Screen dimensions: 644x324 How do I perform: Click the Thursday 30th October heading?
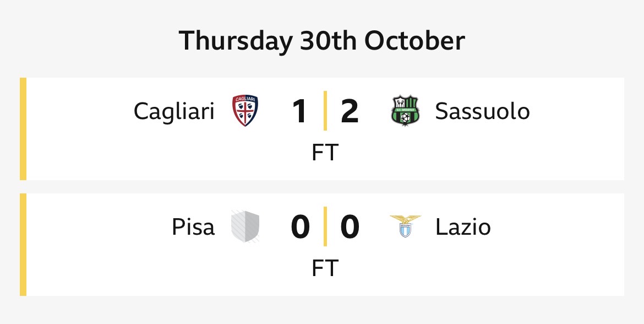pyautogui.click(x=322, y=41)
